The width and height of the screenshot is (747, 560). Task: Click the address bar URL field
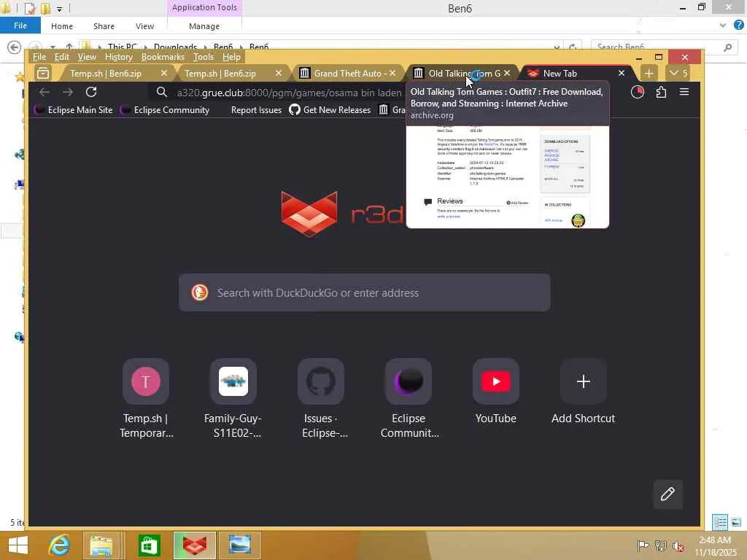[289, 93]
